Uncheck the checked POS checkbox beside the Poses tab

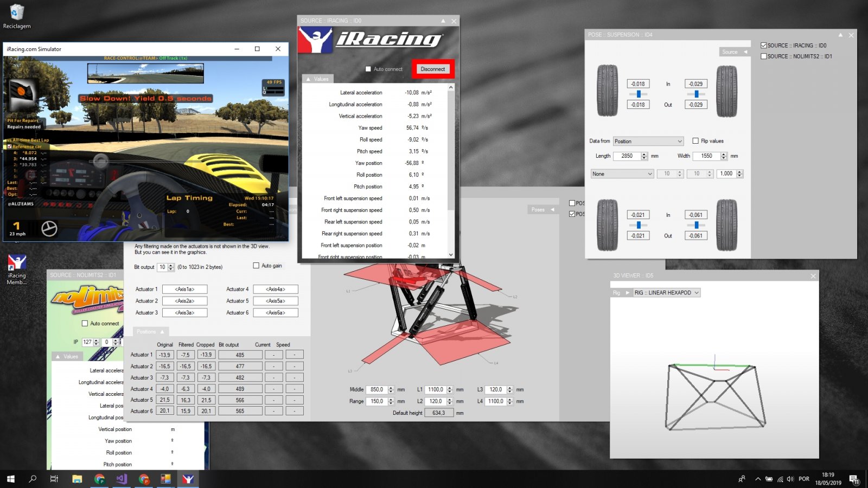tap(572, 214)
